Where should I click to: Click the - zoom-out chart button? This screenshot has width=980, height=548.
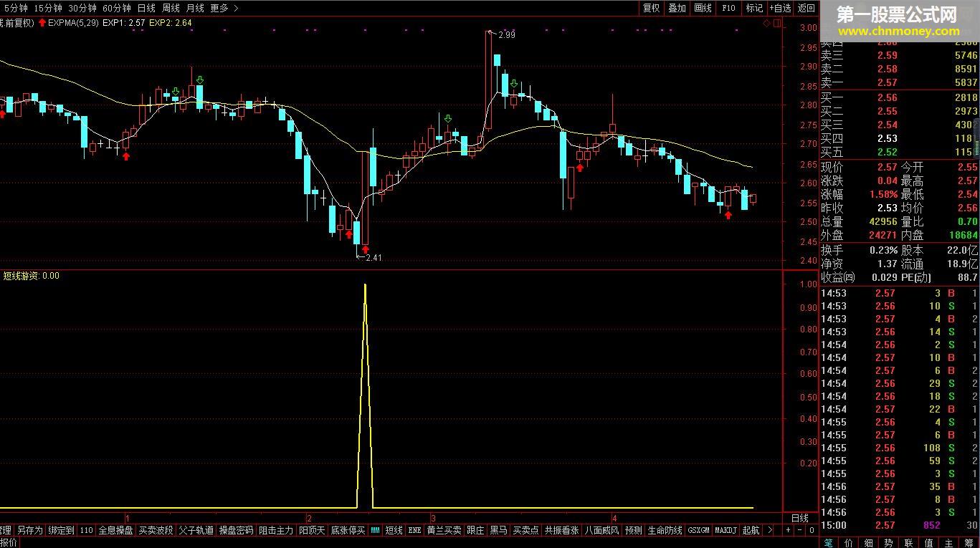tap(800, 531)
